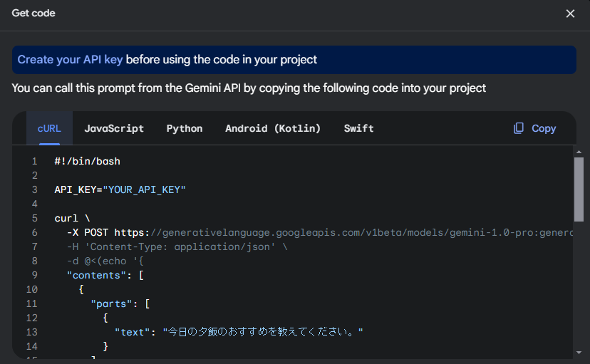Click the #!/bin/bash code line
This screenshot has width=590, height=364.
tap(88, 161)
